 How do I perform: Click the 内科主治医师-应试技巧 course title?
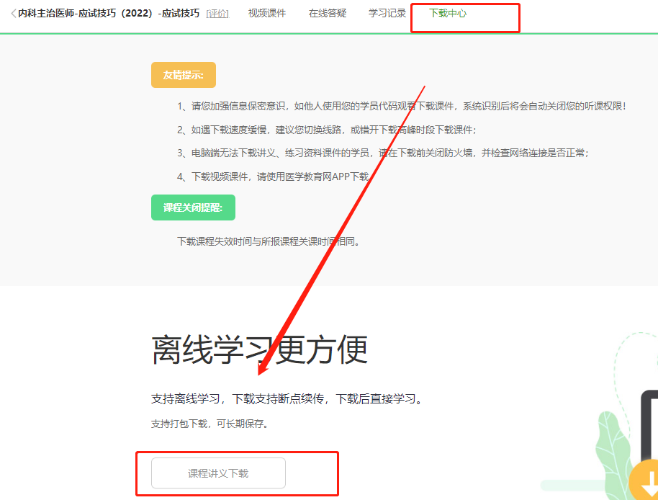pos(108,14)
